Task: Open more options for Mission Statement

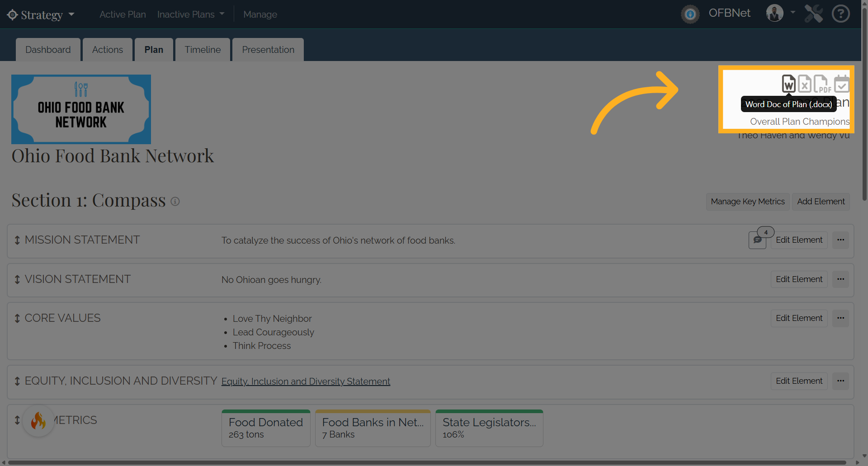Action: 840,240
